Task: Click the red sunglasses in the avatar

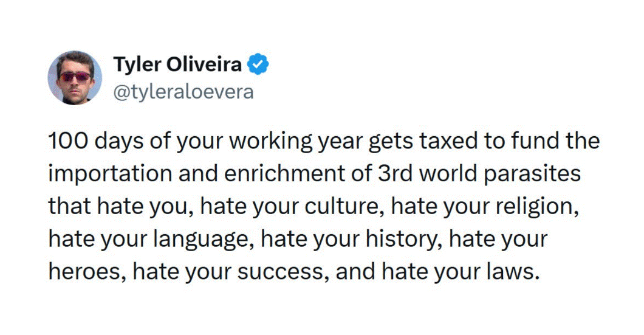Action: point(75,77)
